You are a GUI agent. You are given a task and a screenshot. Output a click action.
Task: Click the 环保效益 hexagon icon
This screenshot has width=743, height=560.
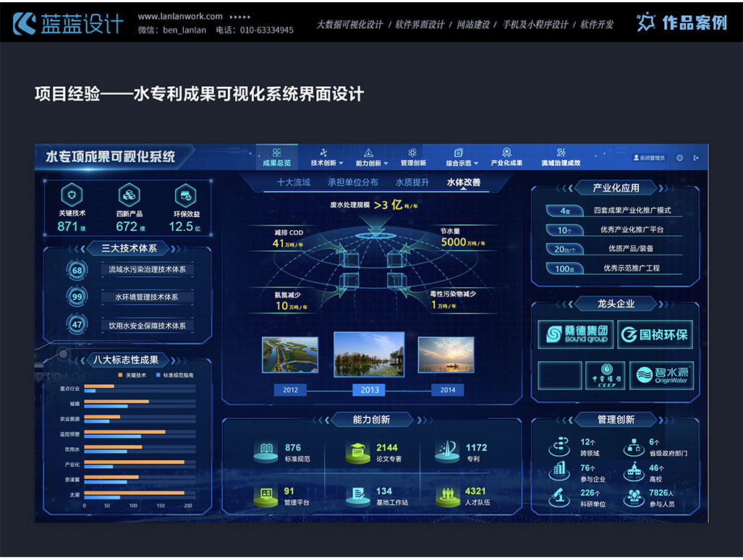[185, 195]
